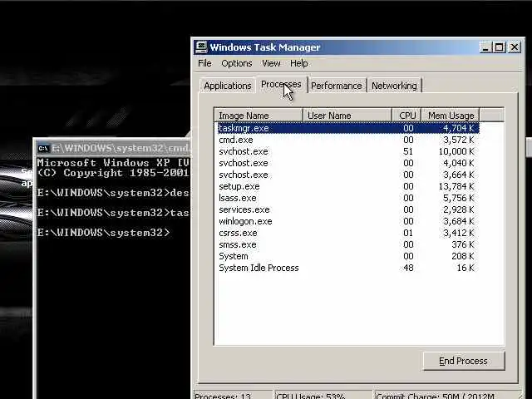Click the Processes count in status bar

(x=233, y=396)
